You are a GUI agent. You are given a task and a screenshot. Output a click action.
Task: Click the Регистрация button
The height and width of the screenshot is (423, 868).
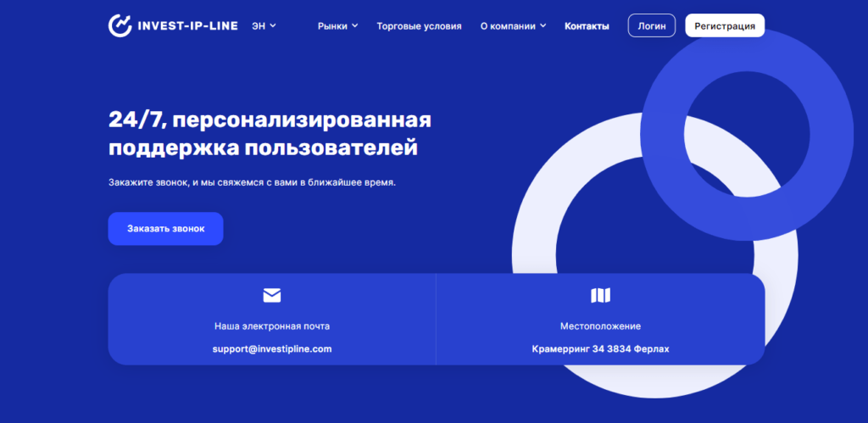click(x=725, y=25)
